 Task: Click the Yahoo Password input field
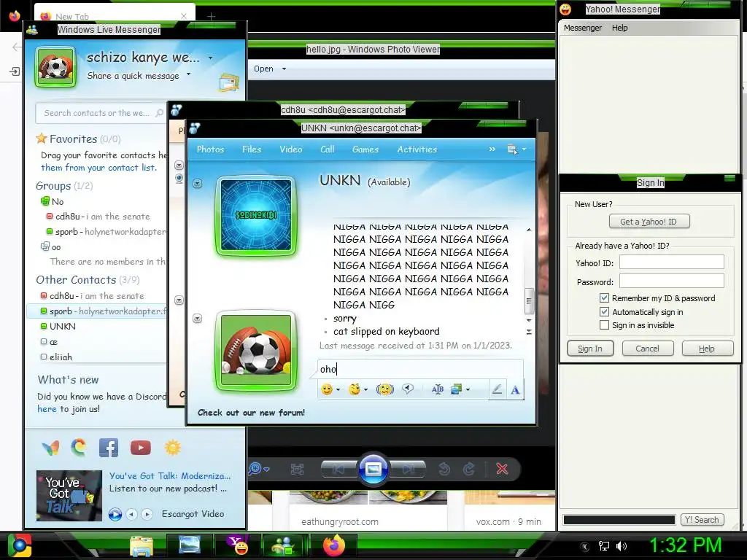pos(671,281)
